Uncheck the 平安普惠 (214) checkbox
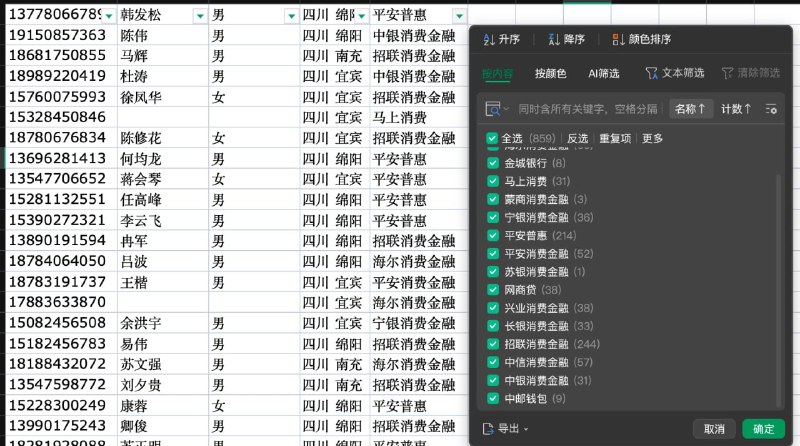Screen dimensions: 800x446 pos(493,235)
